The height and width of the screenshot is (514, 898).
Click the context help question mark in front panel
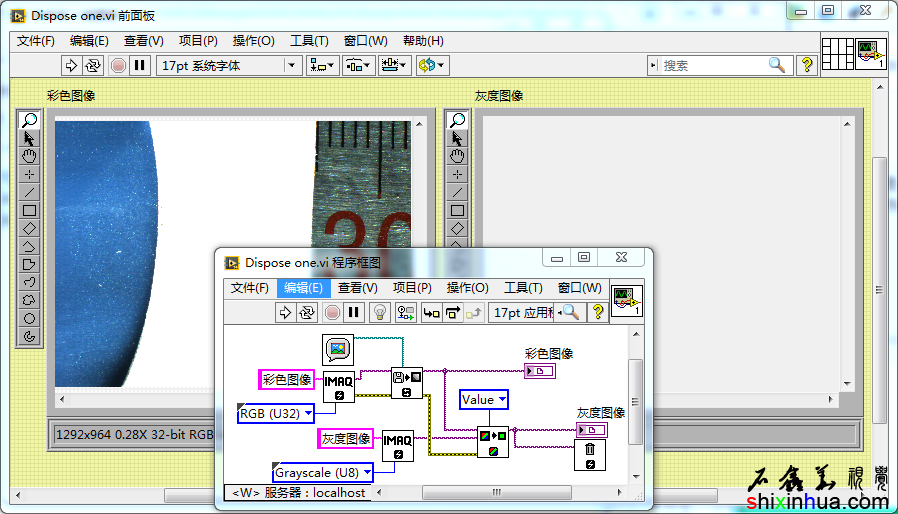[807, 65]
